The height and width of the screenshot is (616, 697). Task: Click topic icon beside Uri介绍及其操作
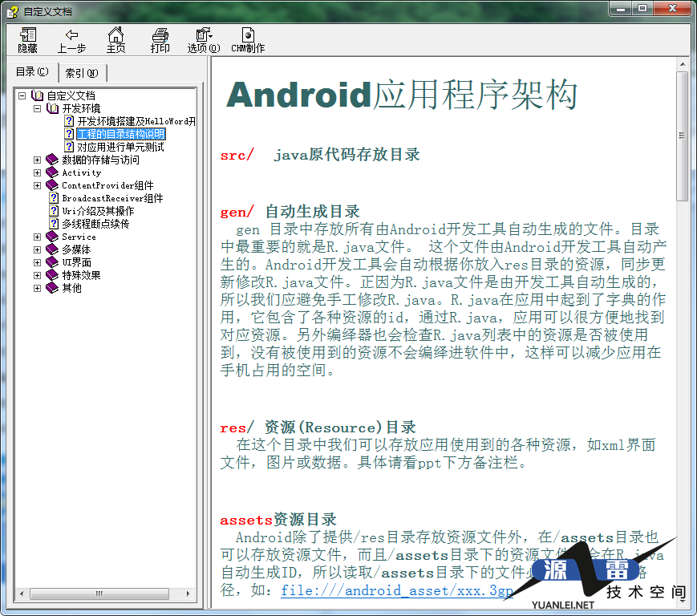click(54, 211)
